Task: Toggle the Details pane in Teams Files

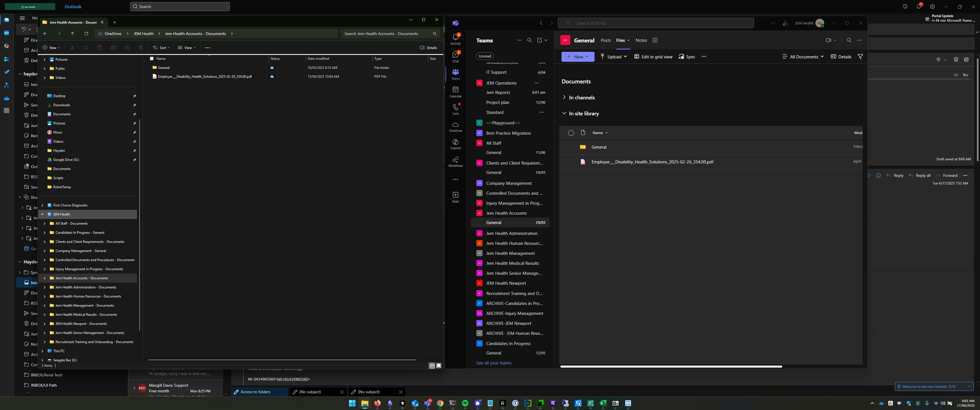Action: (841, 57)
